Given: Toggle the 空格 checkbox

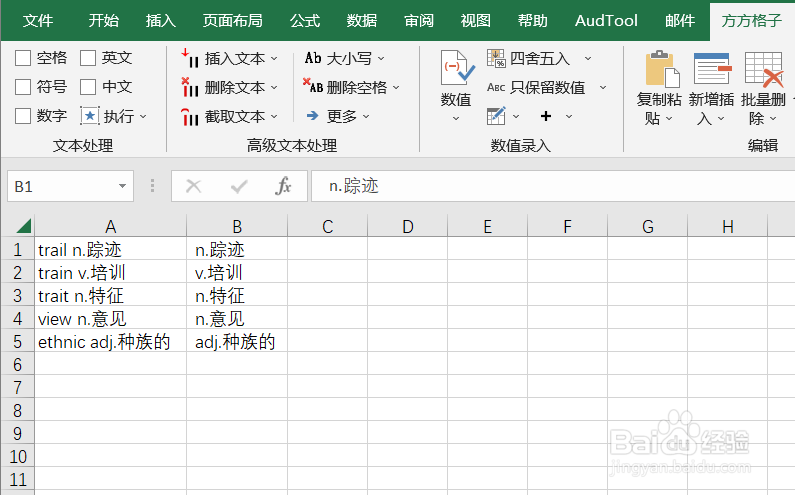Looking at the screenshot, I should [23, 58].
